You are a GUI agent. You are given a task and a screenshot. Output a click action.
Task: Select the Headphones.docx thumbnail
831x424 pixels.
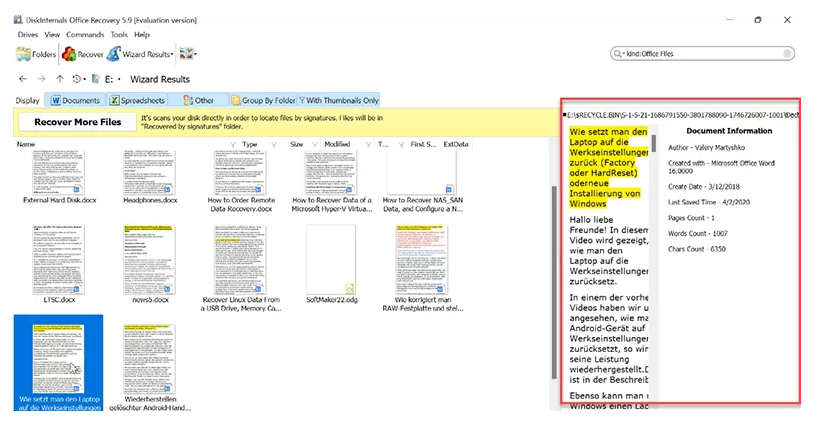coord(149,173)
